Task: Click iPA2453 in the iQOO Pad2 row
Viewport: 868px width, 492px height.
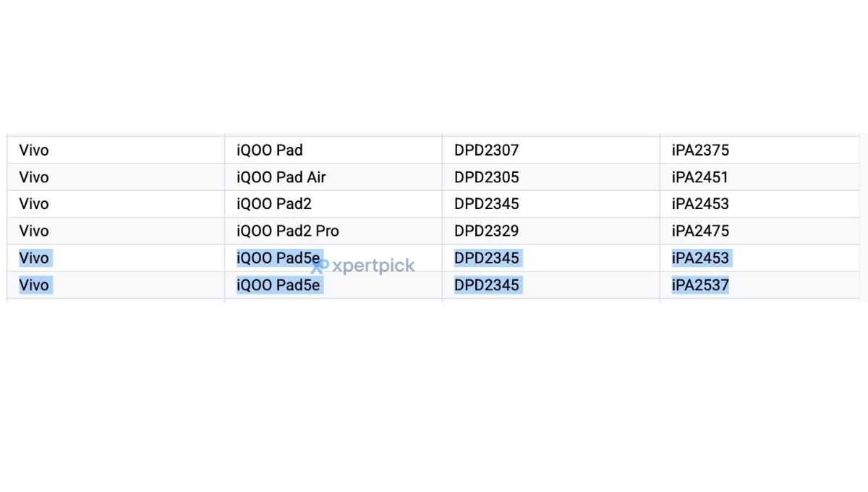Action: [x=700, y=204]
